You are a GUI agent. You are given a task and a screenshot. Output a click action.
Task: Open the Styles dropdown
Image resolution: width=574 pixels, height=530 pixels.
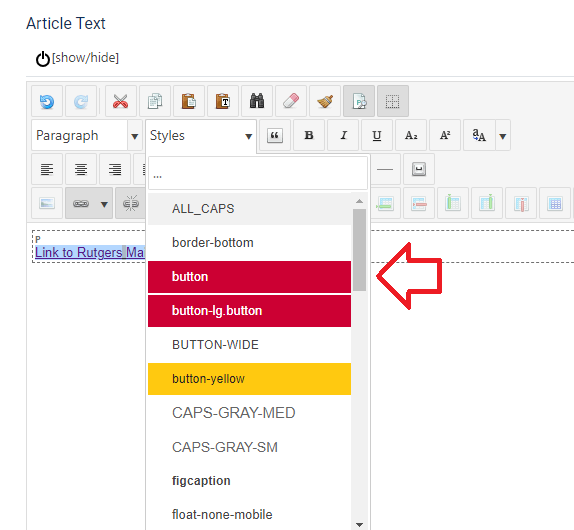(x=201, y=136)
